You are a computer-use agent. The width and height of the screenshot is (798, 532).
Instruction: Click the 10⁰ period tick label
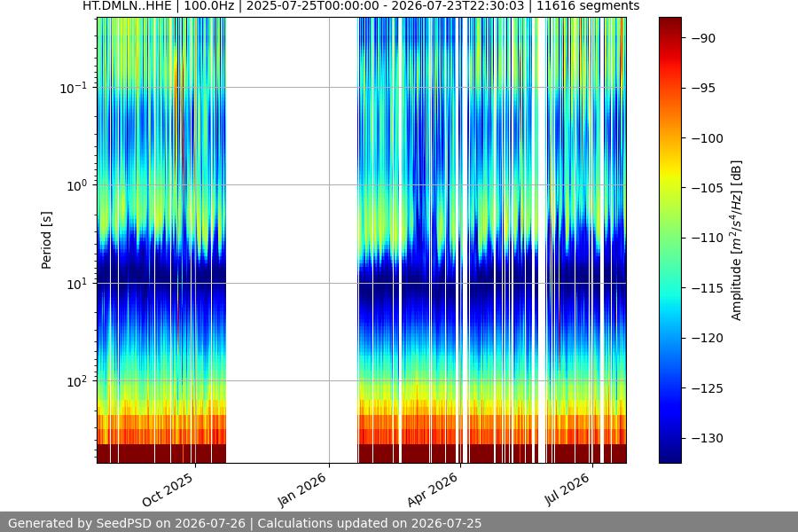(76, 186)
